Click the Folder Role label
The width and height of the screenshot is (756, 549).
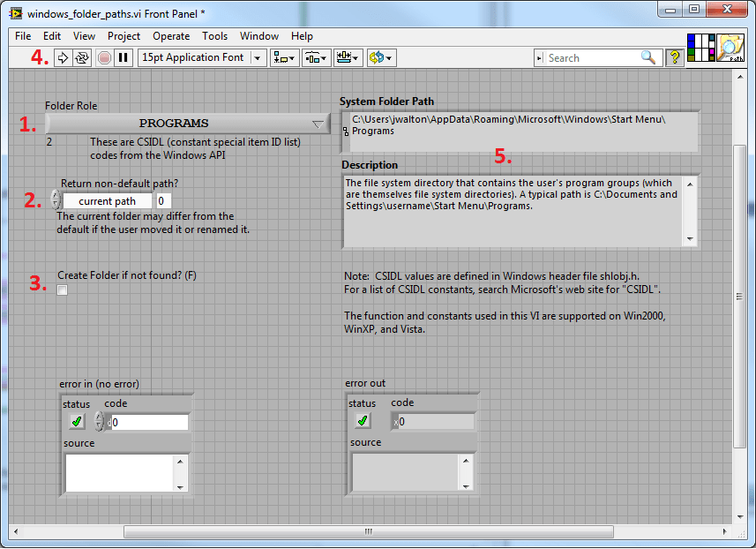pos(71,106)
